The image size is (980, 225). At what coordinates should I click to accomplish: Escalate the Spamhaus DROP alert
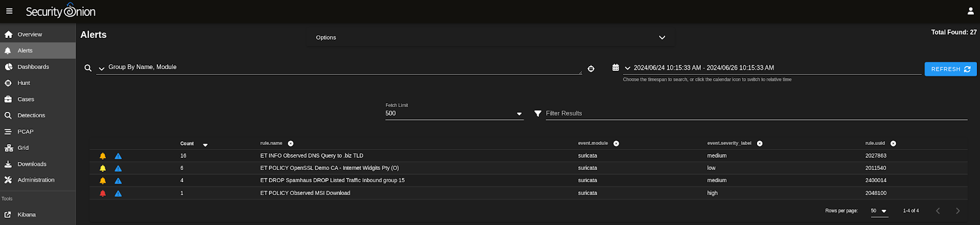click(x=118, y=181)
